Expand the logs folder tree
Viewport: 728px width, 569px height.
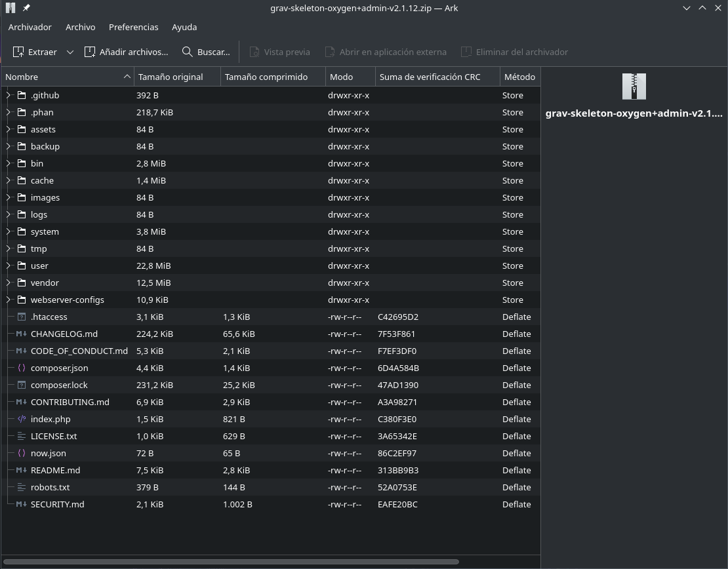8,214
